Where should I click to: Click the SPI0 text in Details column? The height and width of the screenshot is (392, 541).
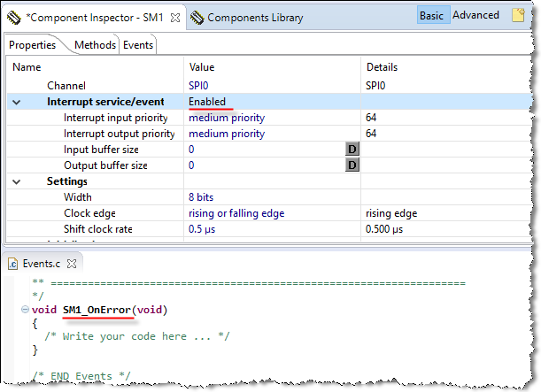click(x=375, y=86)
